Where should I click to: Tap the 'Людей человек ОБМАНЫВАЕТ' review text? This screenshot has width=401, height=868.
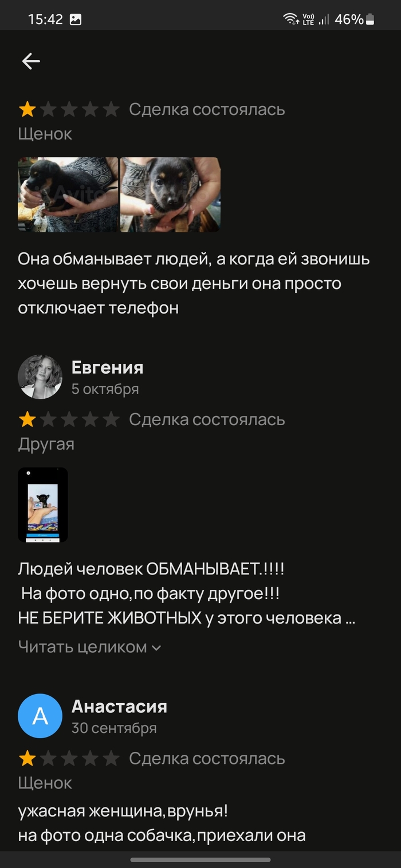(x=188, y=594)
